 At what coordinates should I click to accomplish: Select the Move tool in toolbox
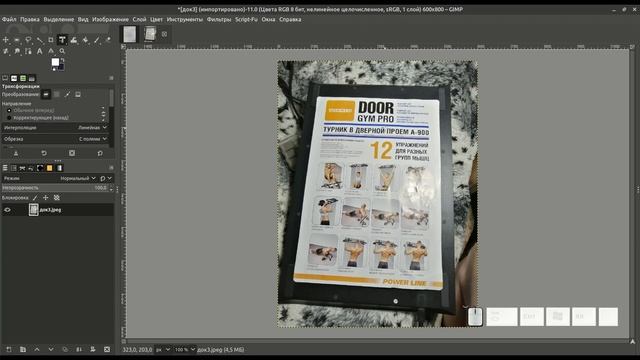point(6,40)
